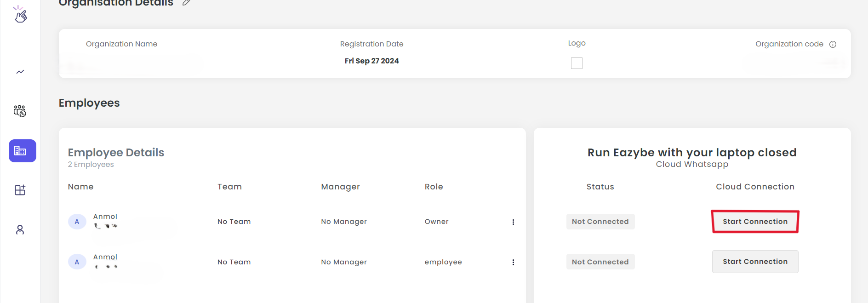Click the Name column header
This screenshot has height=303, width=868.
(x=81, y=187)
